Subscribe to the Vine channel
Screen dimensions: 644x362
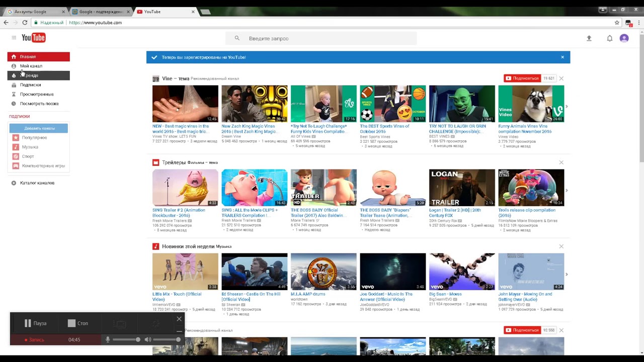click(522, 78)
